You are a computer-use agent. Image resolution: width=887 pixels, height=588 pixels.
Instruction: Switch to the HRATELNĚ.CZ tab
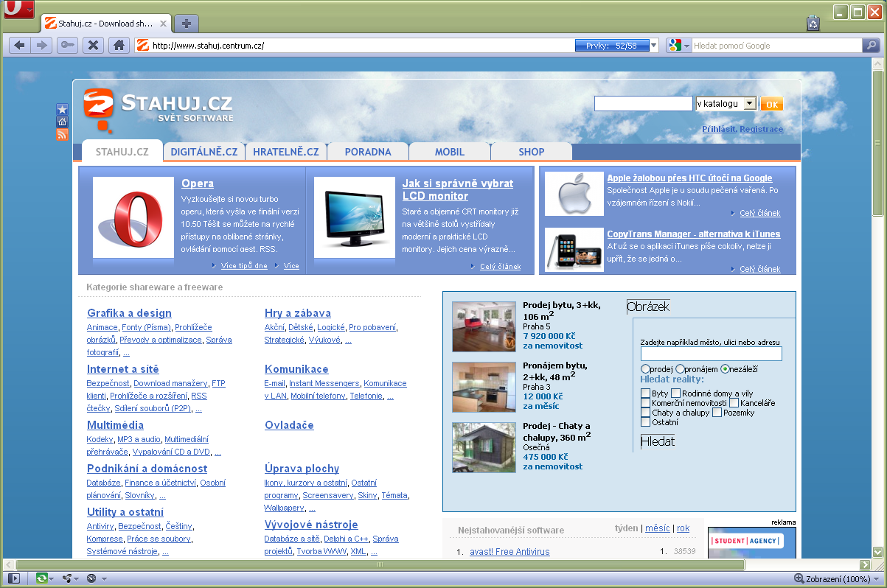click(286, 152)
